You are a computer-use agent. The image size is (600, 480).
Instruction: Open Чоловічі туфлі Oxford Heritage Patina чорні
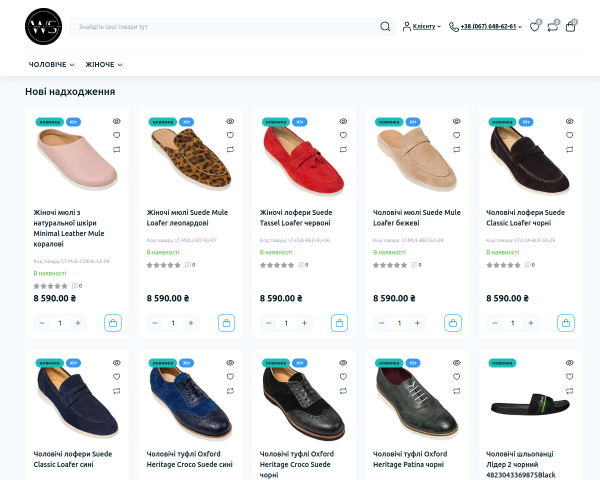(x=410, y=459)
